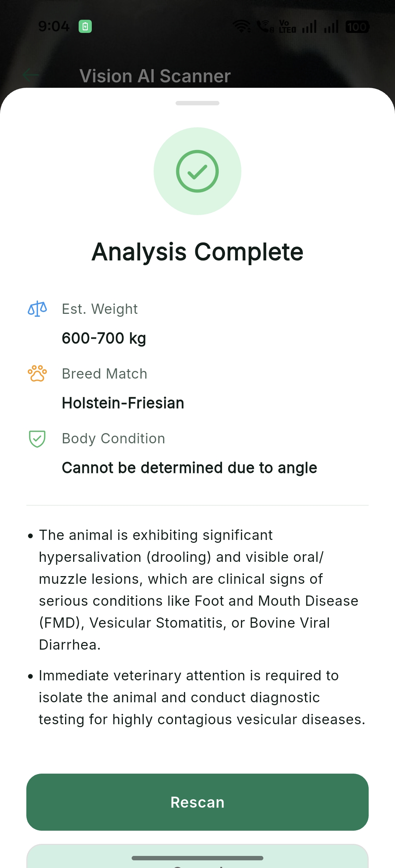The width and height of the screenshot is (395, 868).
Task: Tap the immediate veterinary attention recommendation
Action: [x=201, y=697]
